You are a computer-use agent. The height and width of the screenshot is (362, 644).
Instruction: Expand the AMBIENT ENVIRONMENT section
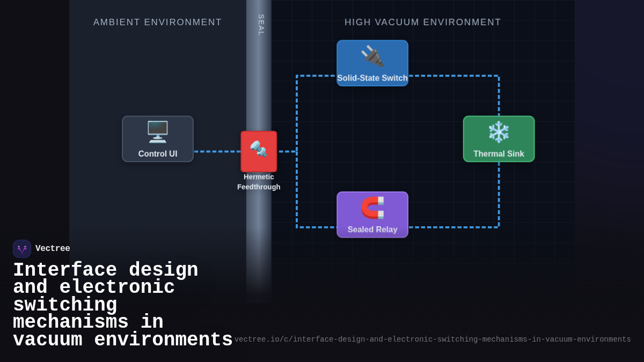click(x=157, y=22)
